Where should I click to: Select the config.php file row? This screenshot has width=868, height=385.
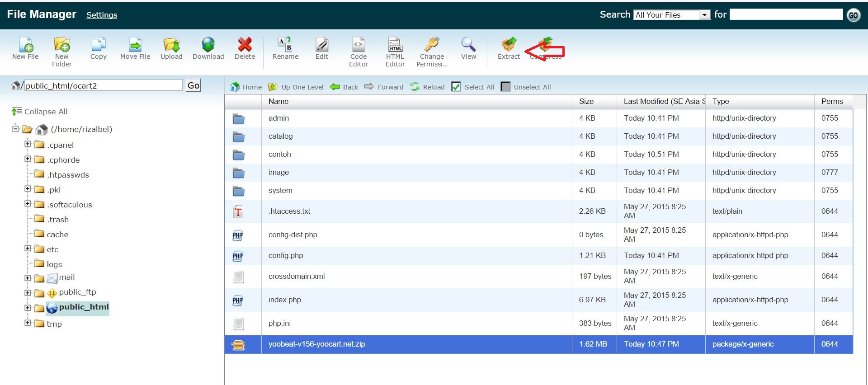click(538, 256)
